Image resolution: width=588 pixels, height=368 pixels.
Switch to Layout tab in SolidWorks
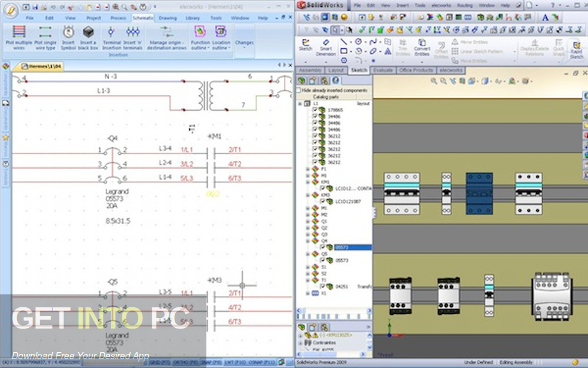pyautogui.click(x=336, y=70)
